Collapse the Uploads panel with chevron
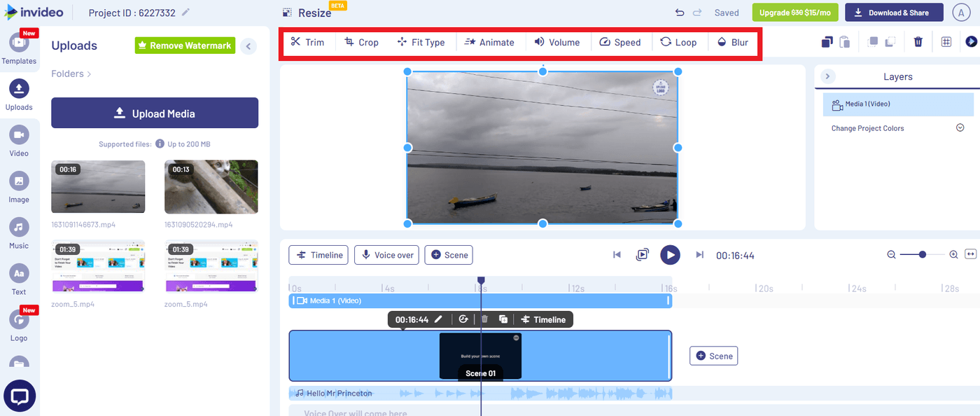The image size is (980, 416). (x=248, y=46)
